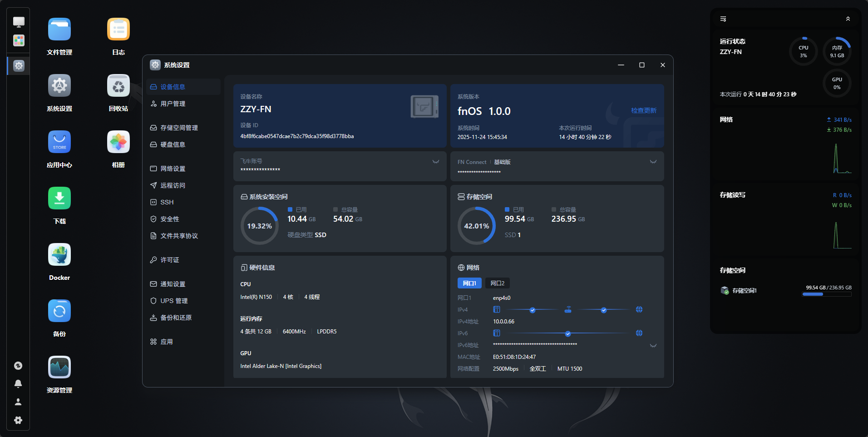Click the notification bell in the left dock
Viewport: 868px width, 437px height.
[18, 384]
